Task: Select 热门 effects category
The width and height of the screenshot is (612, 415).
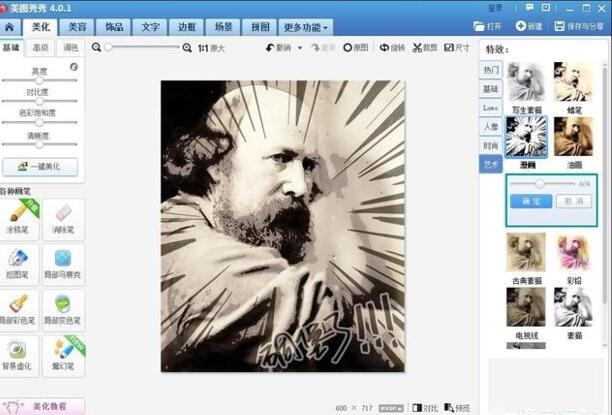Action: [491, 70]
